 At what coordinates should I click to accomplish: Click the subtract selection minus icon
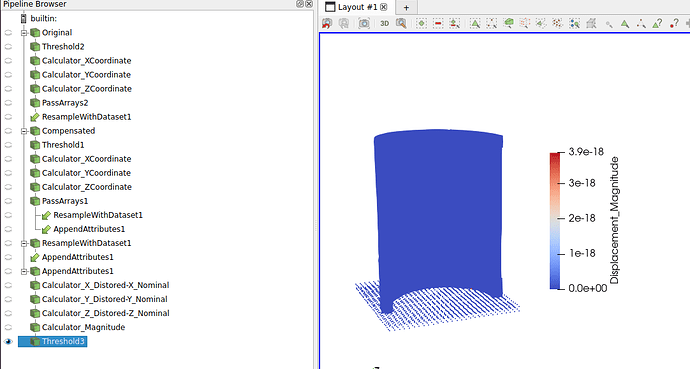point(438,23)
